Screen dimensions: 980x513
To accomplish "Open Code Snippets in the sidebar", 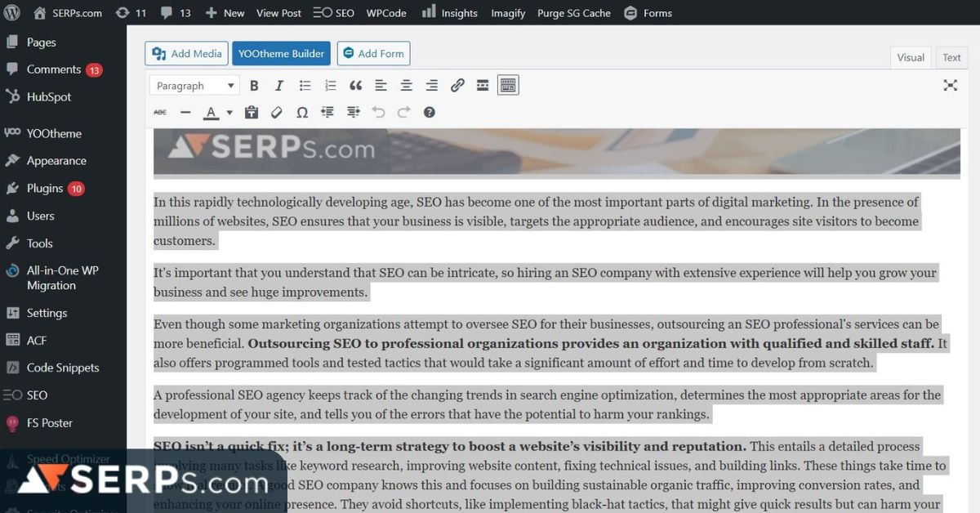I will [x=63, y=368].
